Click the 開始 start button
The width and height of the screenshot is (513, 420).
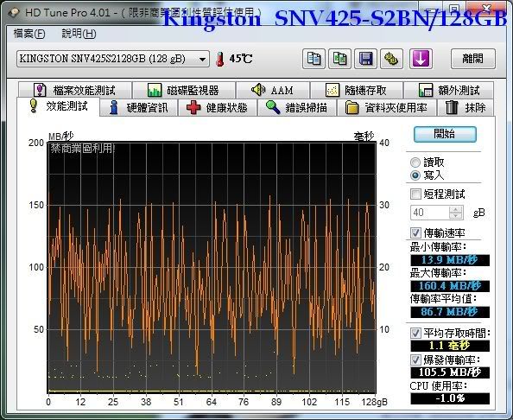coord(445,134)
